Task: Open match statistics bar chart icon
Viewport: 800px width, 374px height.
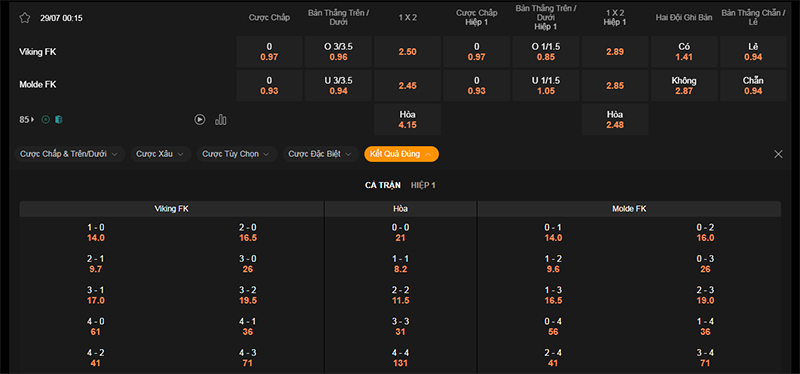Action: (221, 119)
